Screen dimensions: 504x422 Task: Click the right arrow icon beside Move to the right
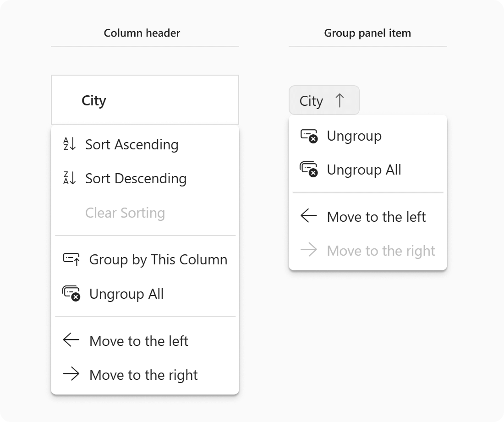(71, 374)
